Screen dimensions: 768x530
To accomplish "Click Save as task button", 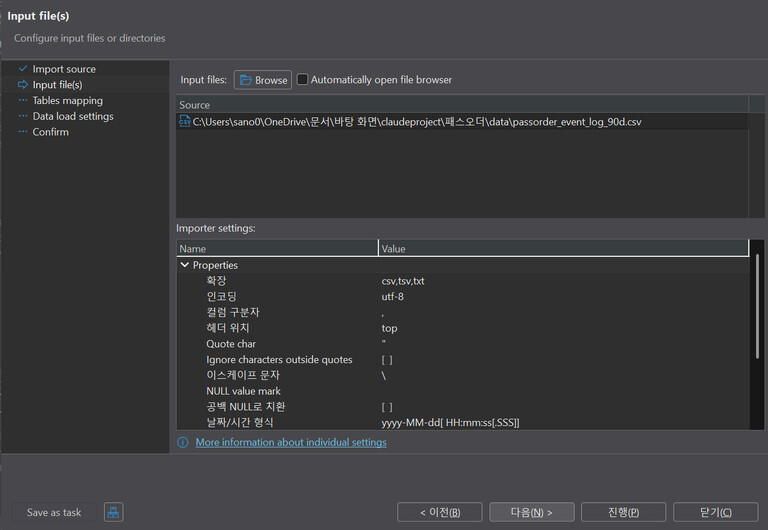I will coord(54,512).
